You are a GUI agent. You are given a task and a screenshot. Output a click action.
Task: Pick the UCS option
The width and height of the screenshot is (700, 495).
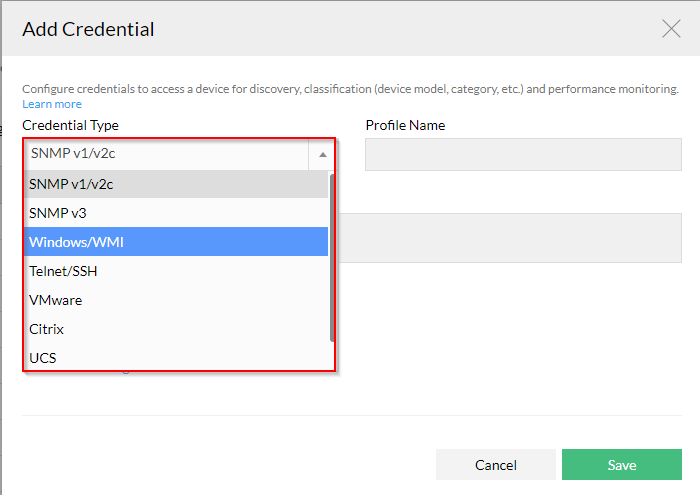point(176,358)
